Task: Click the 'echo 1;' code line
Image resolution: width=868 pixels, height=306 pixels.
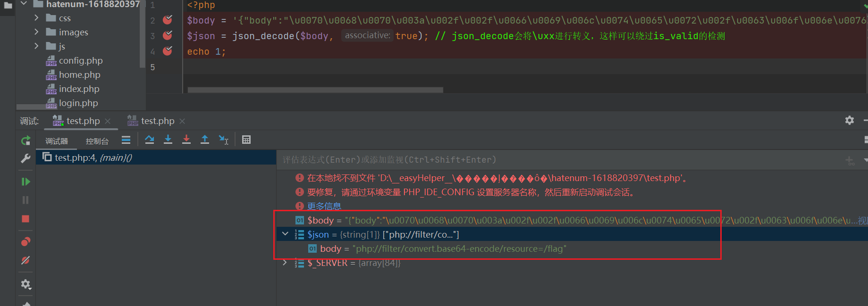Action: (206, 51)
